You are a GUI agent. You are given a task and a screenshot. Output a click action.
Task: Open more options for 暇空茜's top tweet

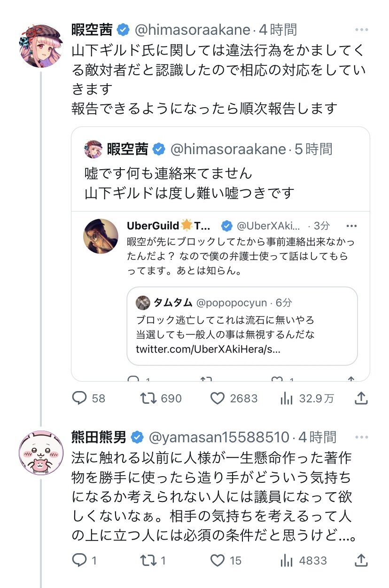coord(361,30)
